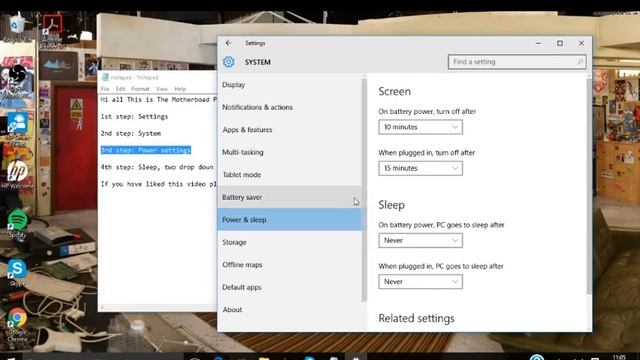The width and height of the screenshot is (640, 360).
Task: Select Power & sleep in the sidebar
Action: tap(289, 220)
